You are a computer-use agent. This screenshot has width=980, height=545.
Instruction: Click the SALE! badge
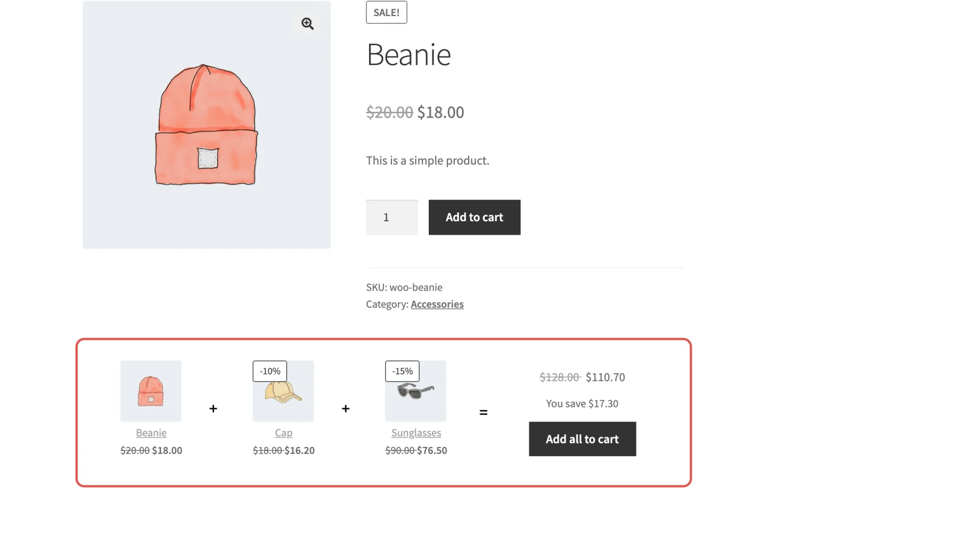387,12
